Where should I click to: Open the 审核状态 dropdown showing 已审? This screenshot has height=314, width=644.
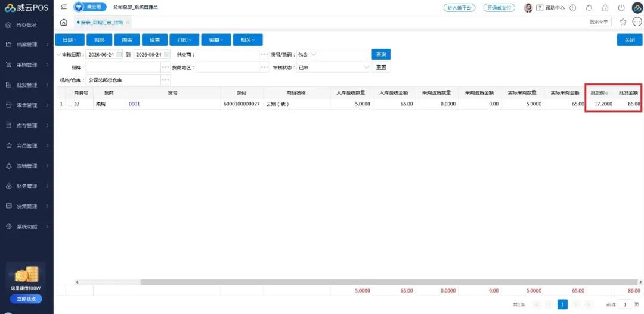tap(333, 67)
